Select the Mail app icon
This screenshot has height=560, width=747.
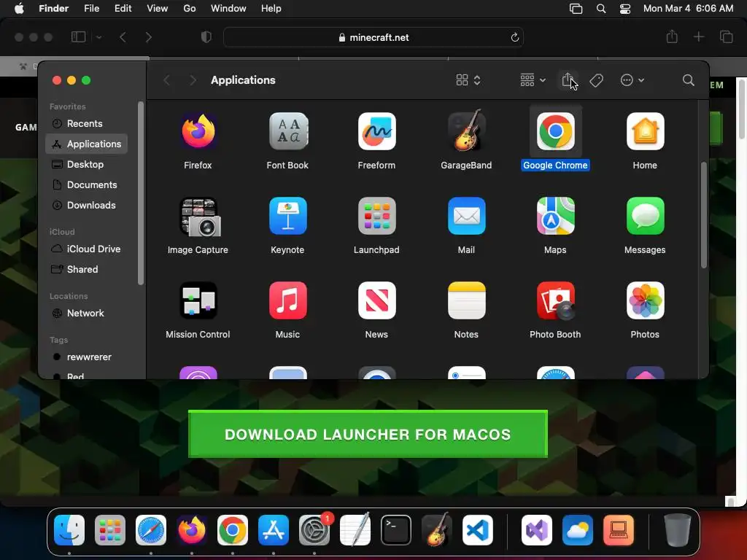pyautogui.click(x=466, y=216)
